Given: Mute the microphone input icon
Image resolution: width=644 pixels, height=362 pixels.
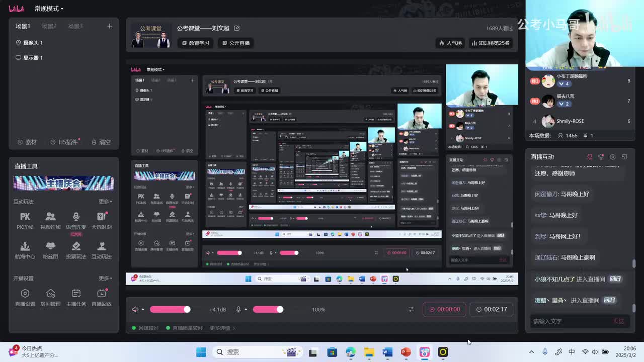Looking at the screenshot, I should coord(238,309).
